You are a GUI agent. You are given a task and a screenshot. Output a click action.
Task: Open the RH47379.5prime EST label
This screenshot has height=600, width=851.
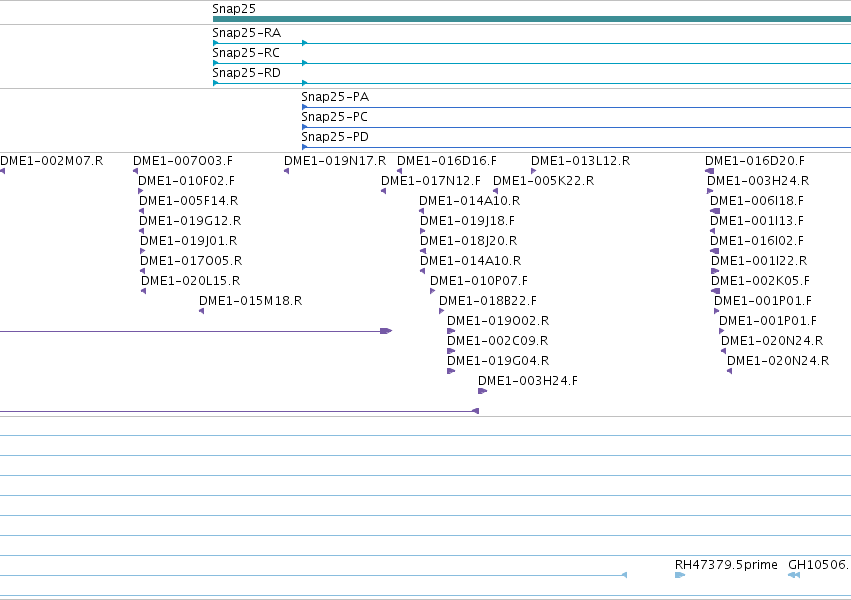point(726,565)
